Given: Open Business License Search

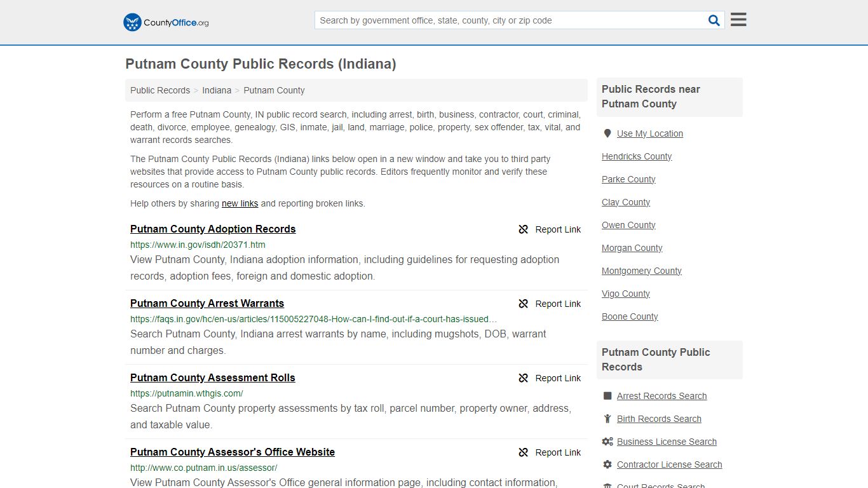Looking at the screenshot, I should 667,442.
